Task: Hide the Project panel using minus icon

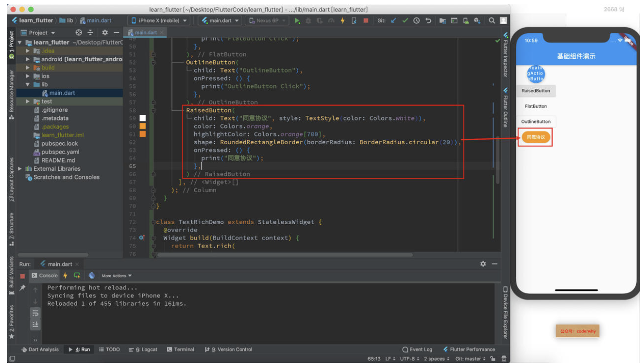Action: 116,33
